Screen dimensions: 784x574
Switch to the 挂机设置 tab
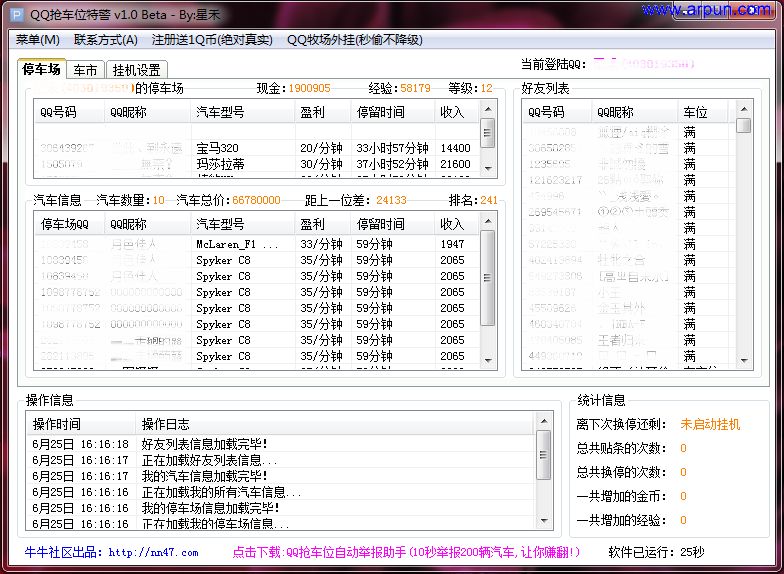pos(136,70)
